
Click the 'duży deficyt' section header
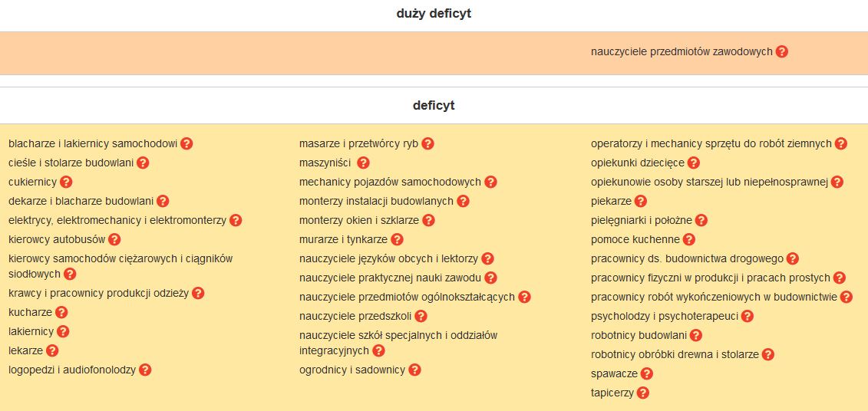[434, 14]
